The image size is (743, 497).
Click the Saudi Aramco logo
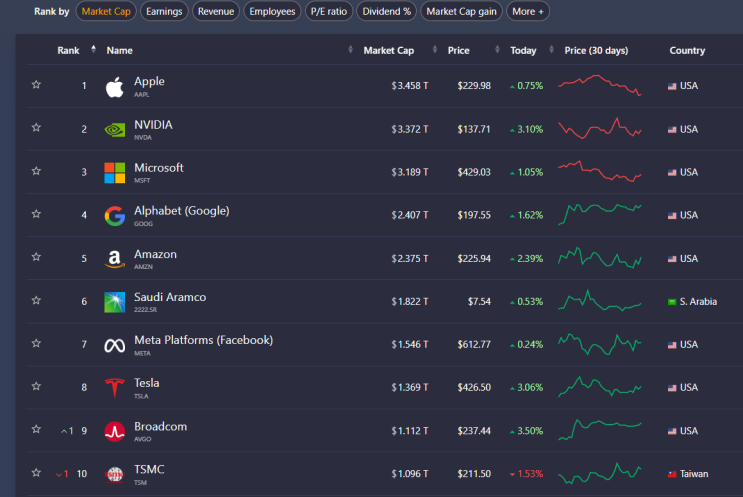(114, 302)
